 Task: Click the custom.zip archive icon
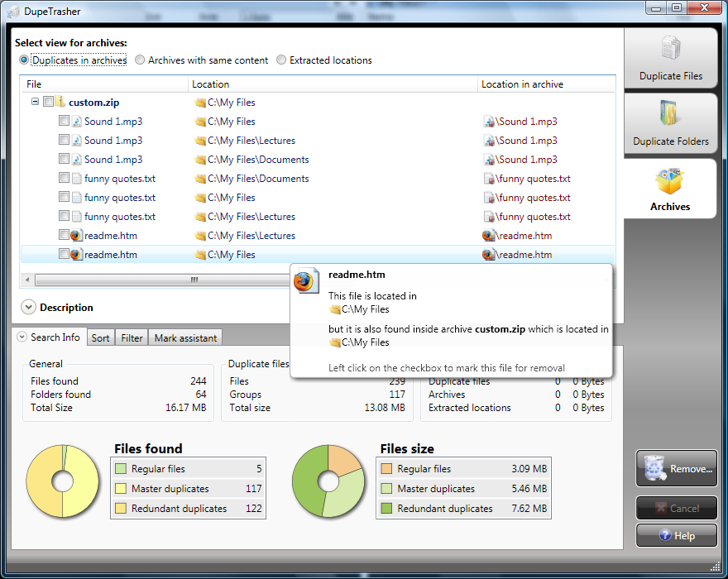60,102
